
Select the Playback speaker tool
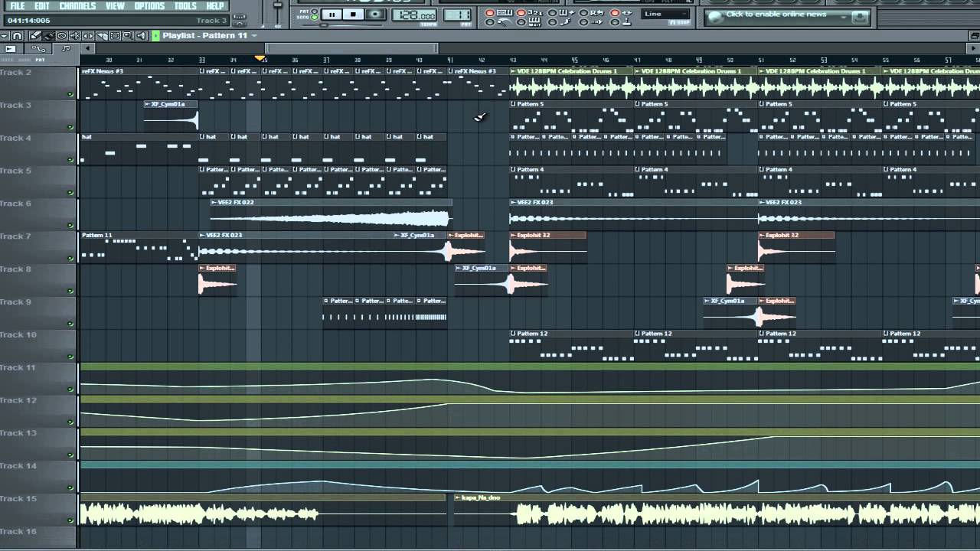(141, 36)
